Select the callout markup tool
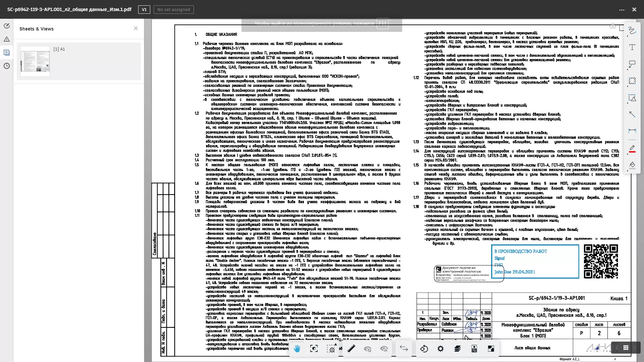 click(632, 64)
